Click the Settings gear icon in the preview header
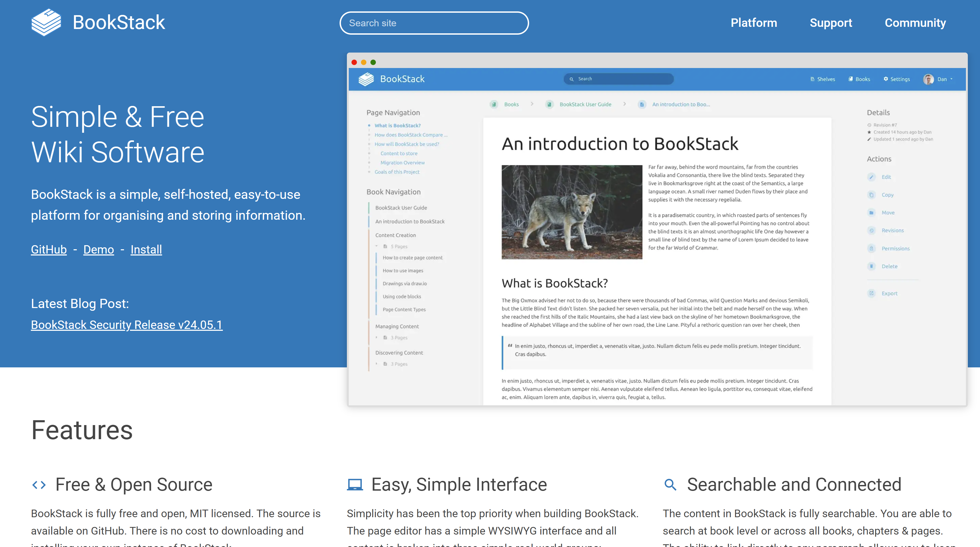980x547 pixels. point(886,79)
